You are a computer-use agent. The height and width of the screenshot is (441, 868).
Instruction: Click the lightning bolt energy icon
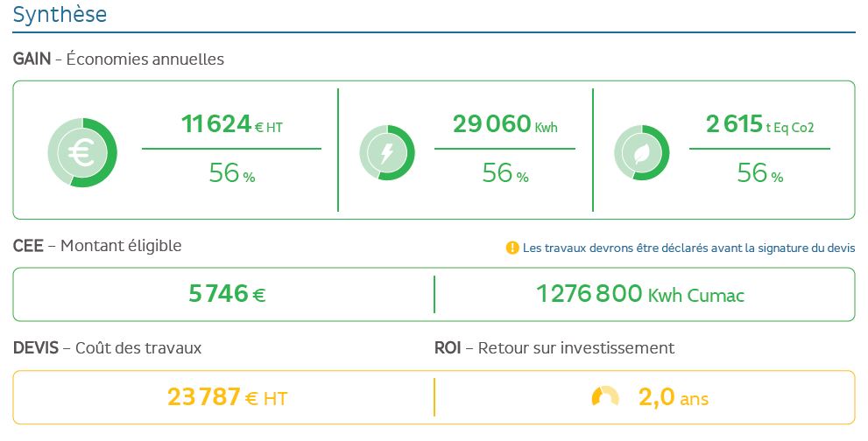(387, 152)
